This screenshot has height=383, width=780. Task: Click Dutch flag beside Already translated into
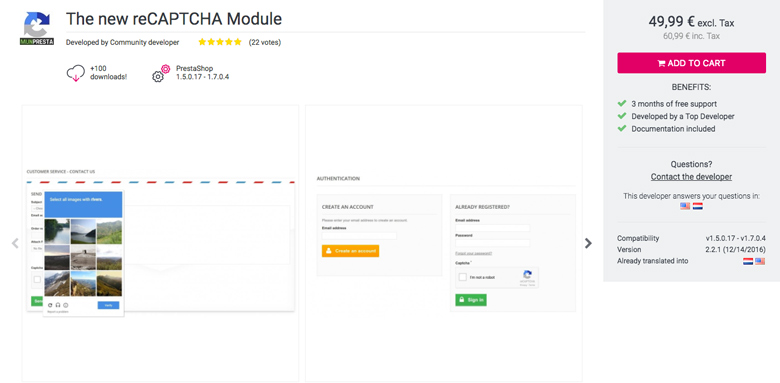point(748,261)
